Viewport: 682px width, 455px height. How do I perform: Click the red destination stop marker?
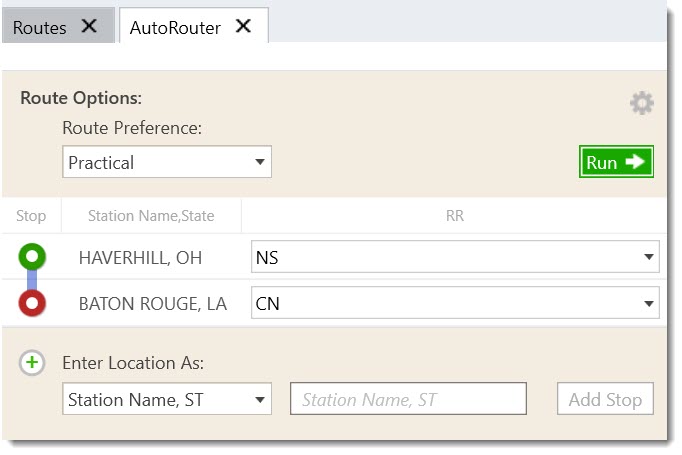point(32,303)
